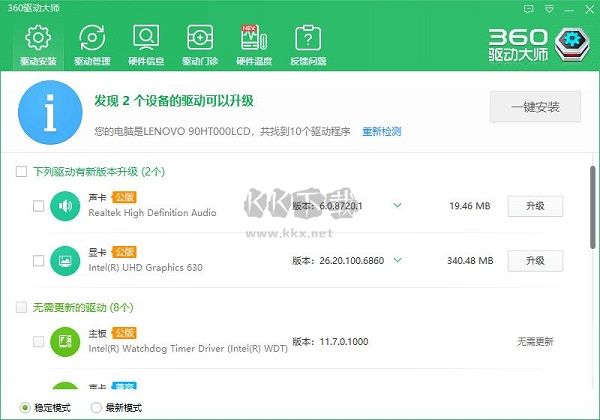The width and height of the screenshot is (600, 420).
Task: Open the 硬件温度 thermometer icon
Action: click(x=254, y=37)
